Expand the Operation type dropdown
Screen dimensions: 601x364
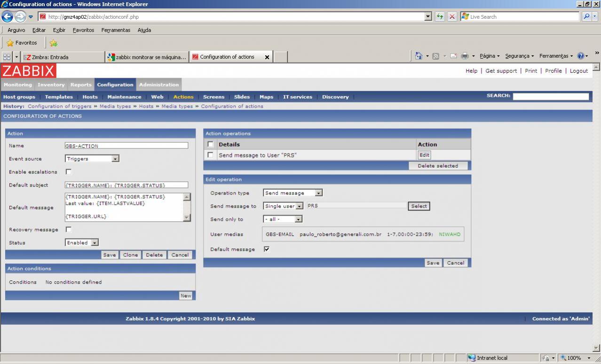[x=318, y=193]
